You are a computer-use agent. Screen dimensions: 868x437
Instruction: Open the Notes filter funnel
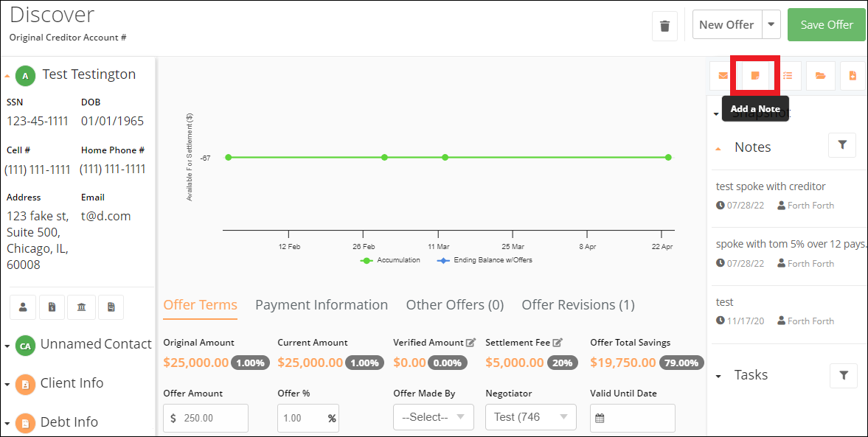(x=842, y=145)
